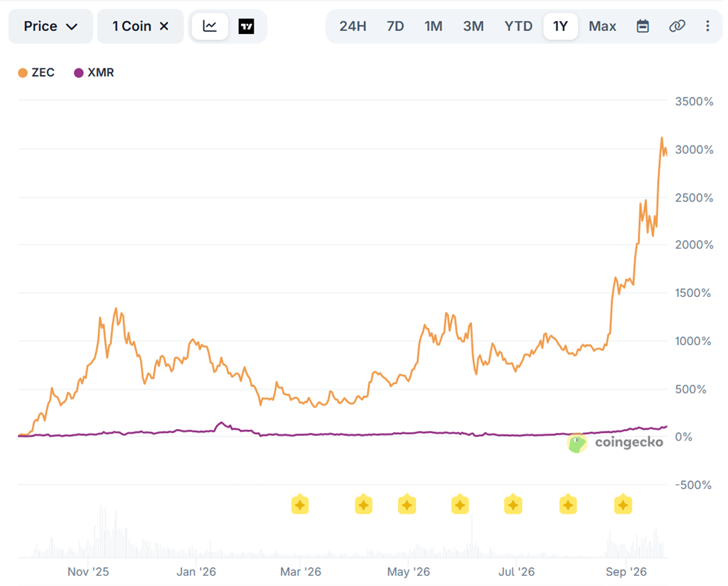Image resolution: width=728 pixels, height=586 pixels.
Task: Switch to line chart view icon
Action: [x=210, y=26]
